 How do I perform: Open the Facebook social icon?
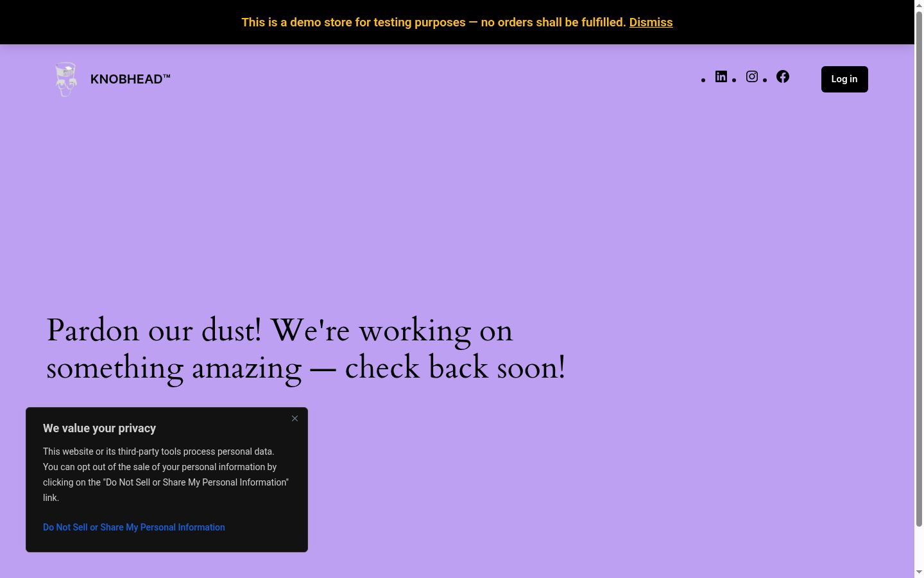[x=783, y=76]
